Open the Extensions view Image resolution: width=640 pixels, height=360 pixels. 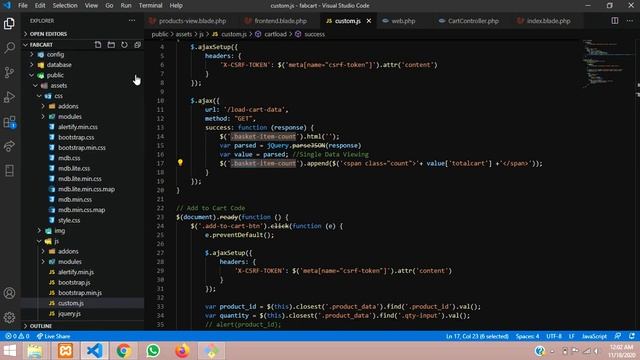pyautogui.click(x=9, y=122)
